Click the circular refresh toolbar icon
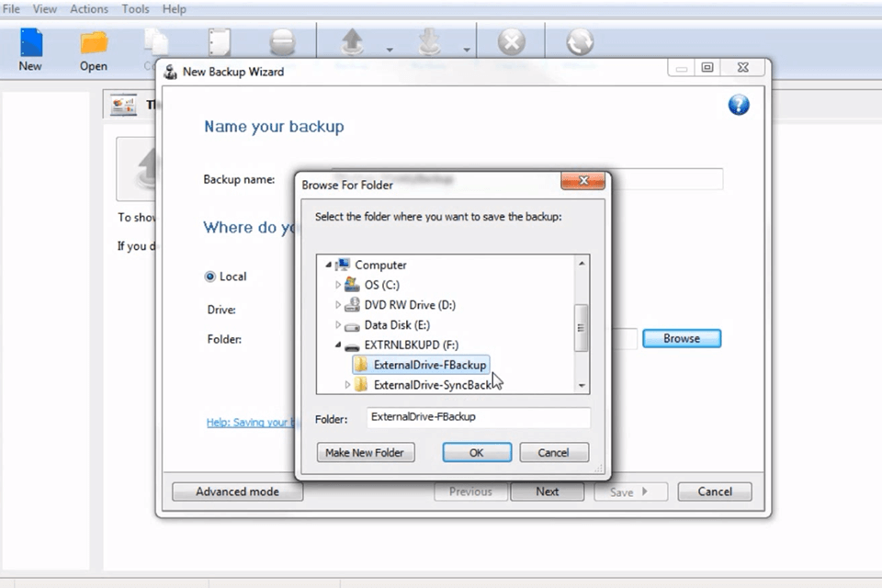Screen dimensions: 882x588 click(579, 41)
